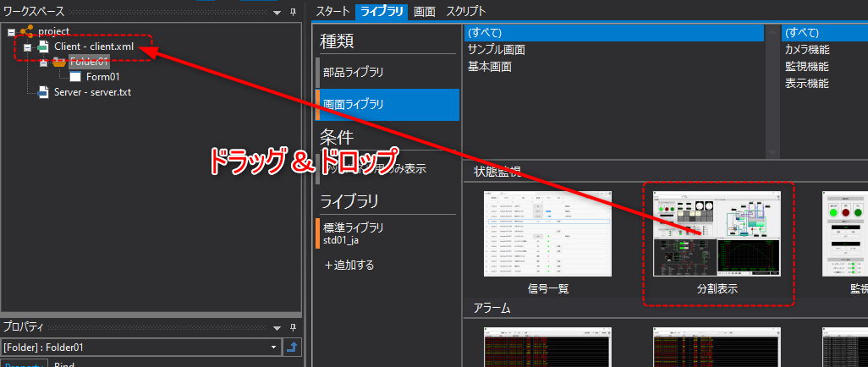Click the blue up-arrow button beside the Folder01 combo box
The width and height of the screenshot is (868, 367).
coord(292,347)
